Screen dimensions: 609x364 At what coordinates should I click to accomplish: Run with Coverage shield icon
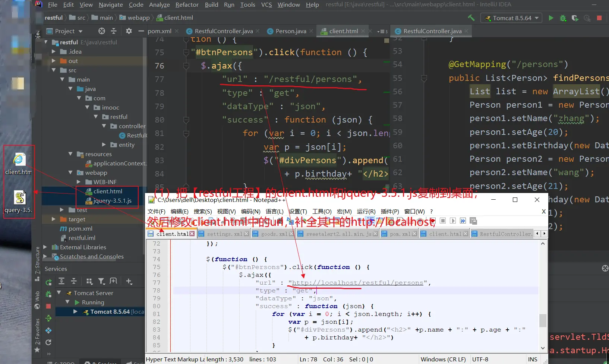[575, 18]
